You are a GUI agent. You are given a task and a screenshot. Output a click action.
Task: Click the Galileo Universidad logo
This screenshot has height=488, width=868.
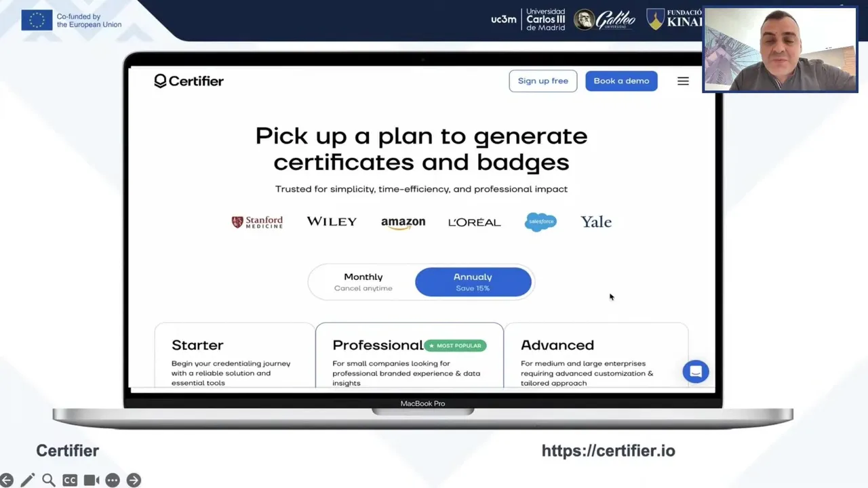pyautogui.click(x=605, y=20)
